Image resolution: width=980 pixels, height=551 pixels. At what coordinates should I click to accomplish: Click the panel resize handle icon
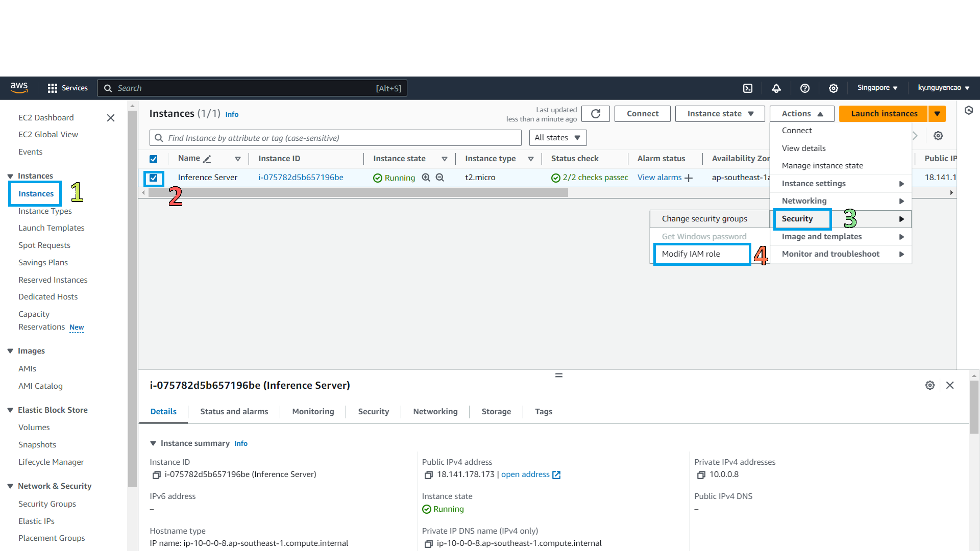[559, 375]
